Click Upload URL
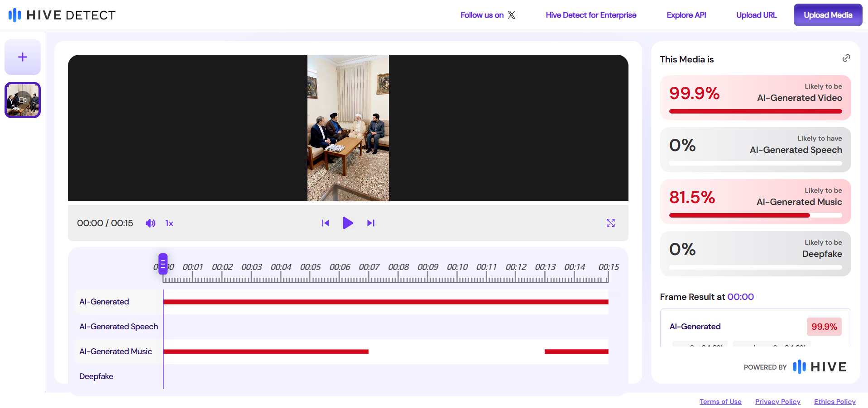This screenshot has height=408, width=868. [757, 15]
